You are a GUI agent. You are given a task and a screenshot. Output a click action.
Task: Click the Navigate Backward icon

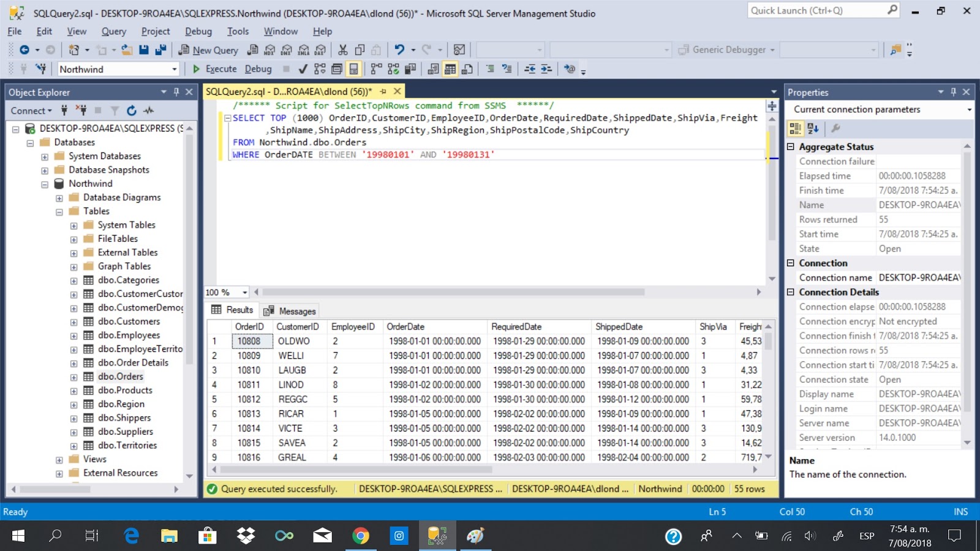24,50
